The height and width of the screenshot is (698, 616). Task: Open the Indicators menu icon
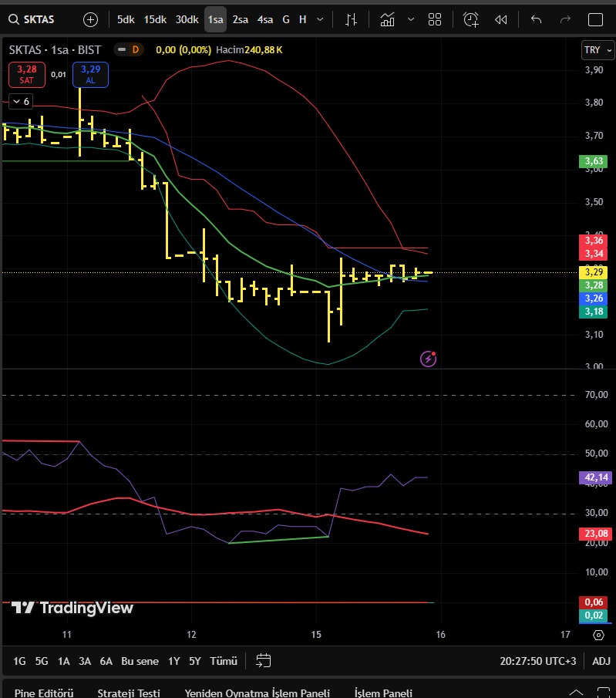[387, 19]
